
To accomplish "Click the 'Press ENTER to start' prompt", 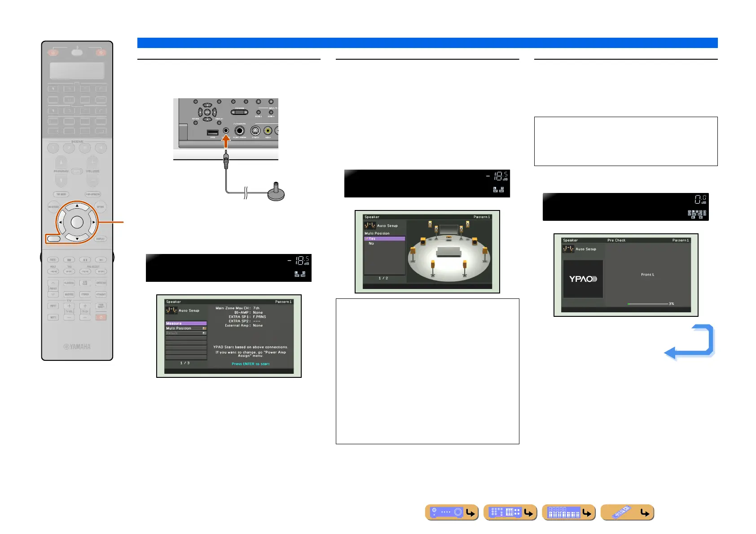I will [251, 364].
